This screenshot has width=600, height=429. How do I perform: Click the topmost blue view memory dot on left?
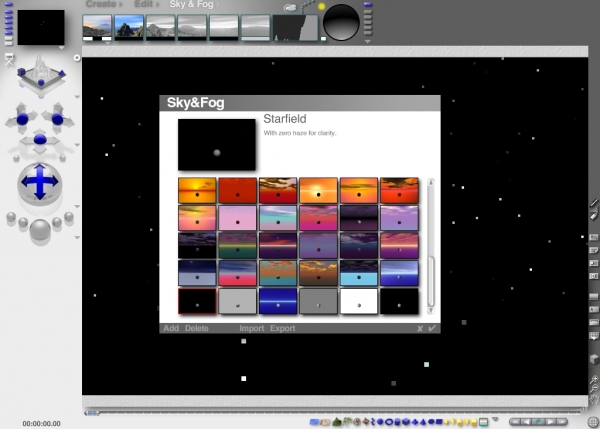click(x=8, y=5)
